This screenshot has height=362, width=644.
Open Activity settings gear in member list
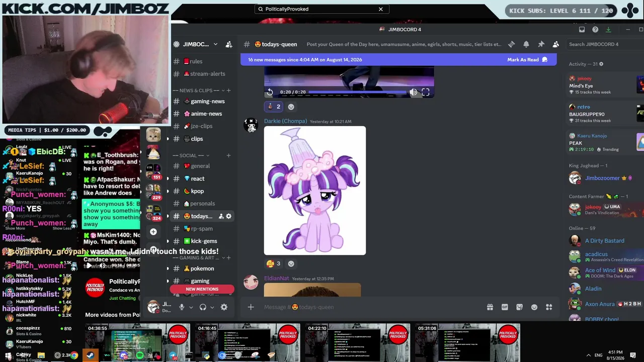click(601, 64)
